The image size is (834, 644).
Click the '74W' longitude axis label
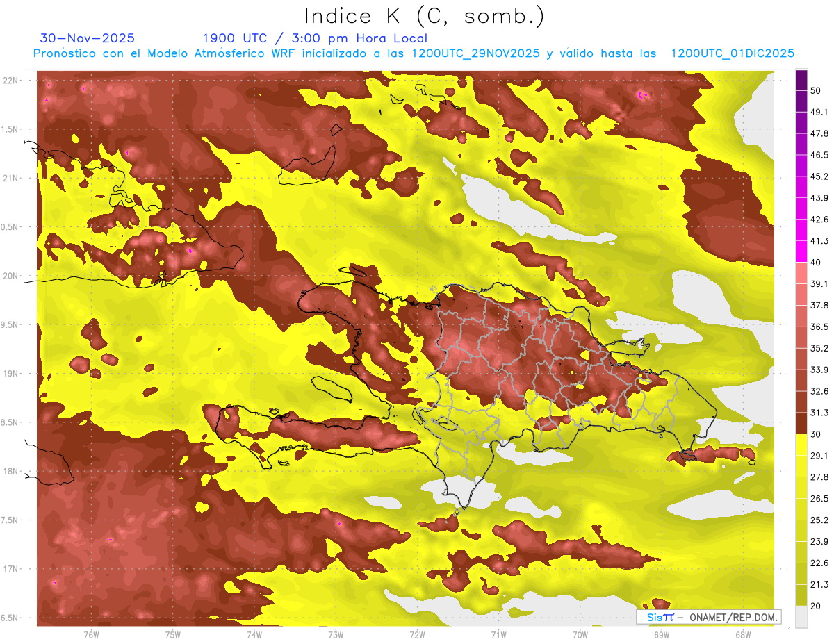pyautogui.click(x=254, y=635)
